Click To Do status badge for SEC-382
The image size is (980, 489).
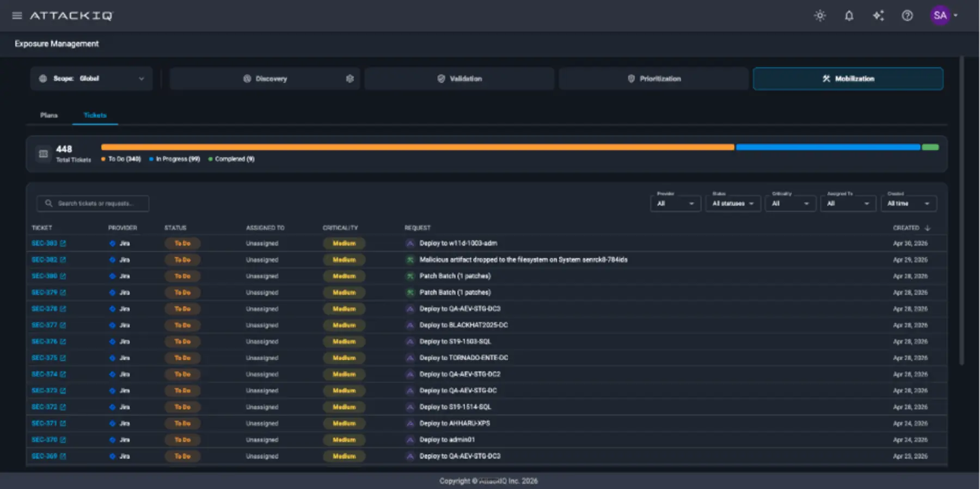182,260
